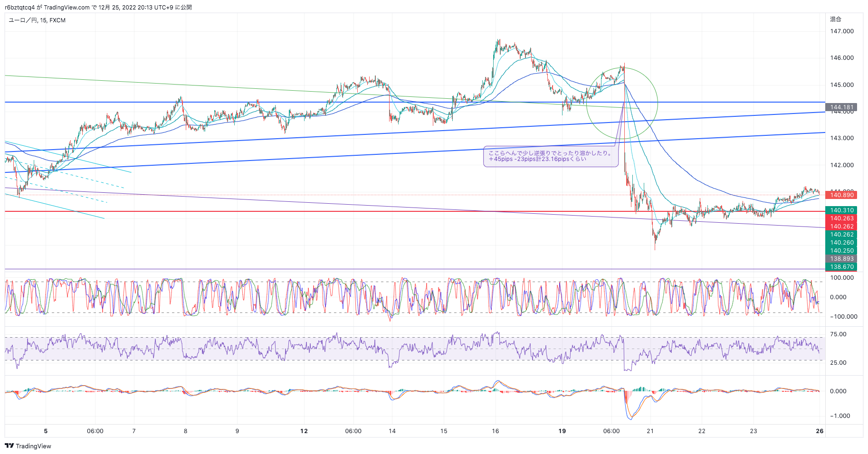Image resolution: width=868 pixels, height=454 pixels.
Task: Click the 146.000 price axis label
Action: click(x=842, y=58)
